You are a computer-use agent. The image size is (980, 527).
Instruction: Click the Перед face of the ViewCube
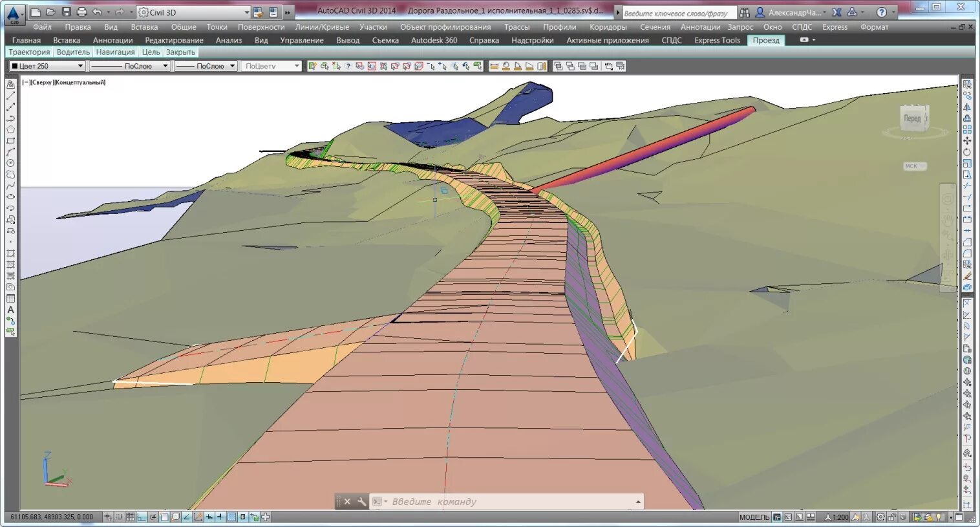pos(913,118)
